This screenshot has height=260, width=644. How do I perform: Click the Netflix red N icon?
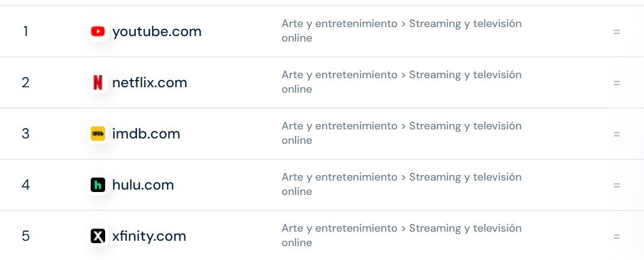click(x=97, y=82)
